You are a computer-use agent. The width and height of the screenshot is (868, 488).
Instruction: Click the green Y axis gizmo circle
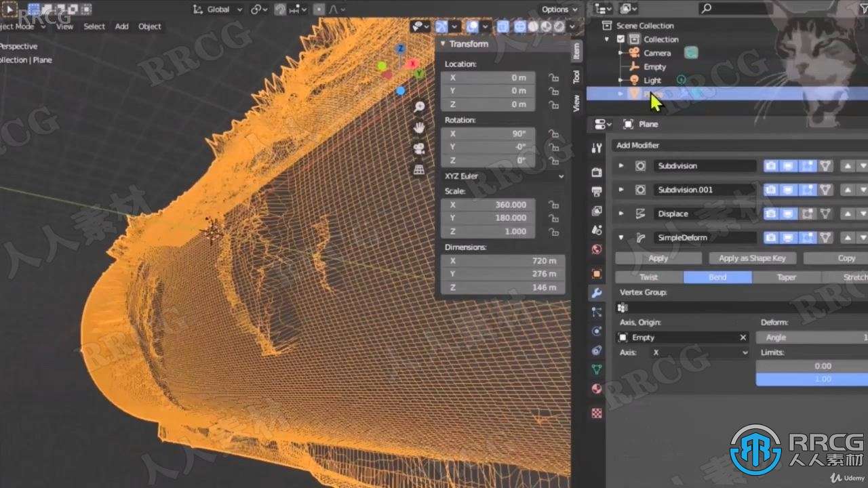click(420, 73)
